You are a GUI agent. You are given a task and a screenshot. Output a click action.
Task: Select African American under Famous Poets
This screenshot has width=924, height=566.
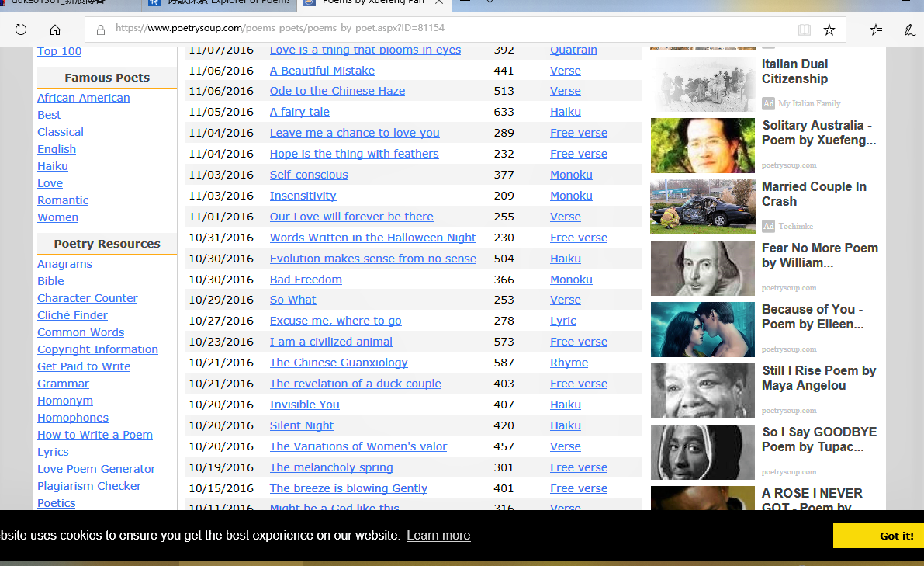84,98
